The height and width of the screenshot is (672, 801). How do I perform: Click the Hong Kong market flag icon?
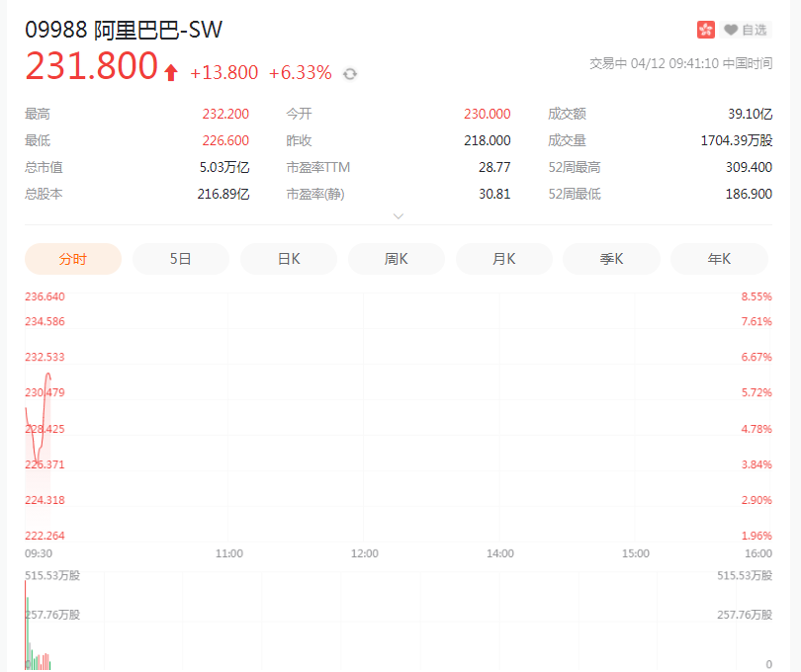[705, 30]
